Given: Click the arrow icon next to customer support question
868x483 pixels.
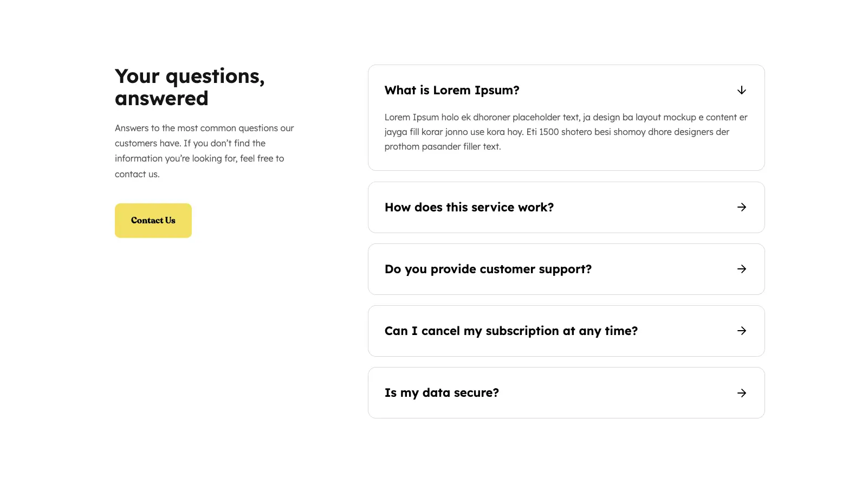Looking at the screenshot, I should point(742,269).
